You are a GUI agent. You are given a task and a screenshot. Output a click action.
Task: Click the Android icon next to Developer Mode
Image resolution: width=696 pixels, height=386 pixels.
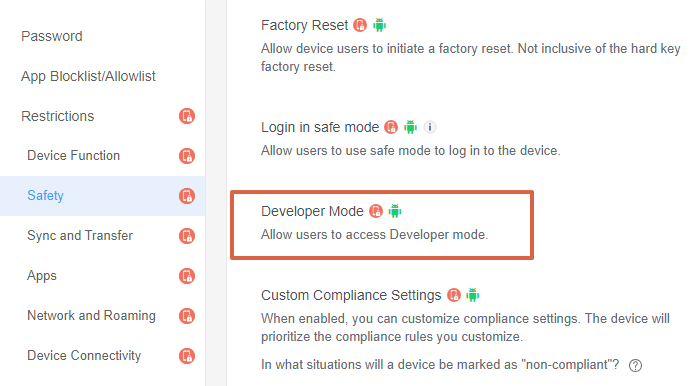pyautogui.click(x=395, y=211)
